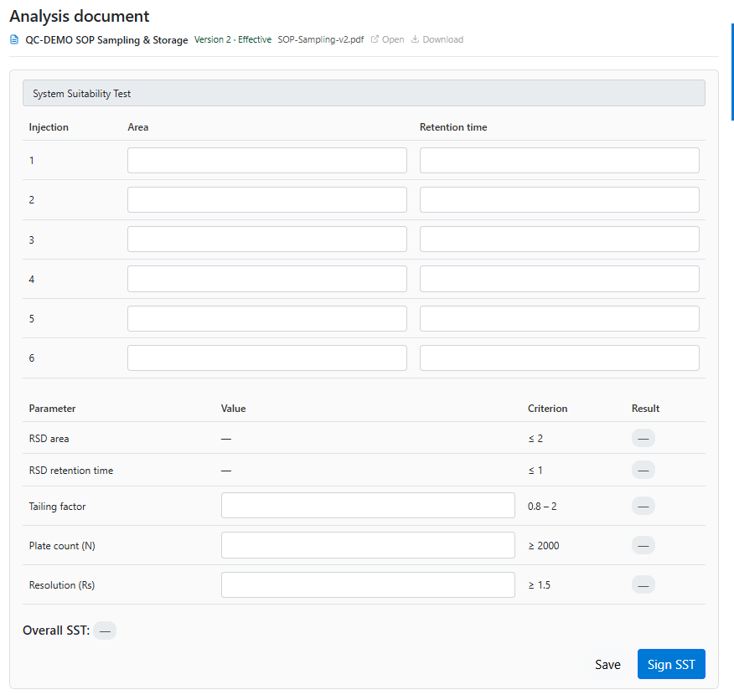Click the document icon beside QC-DEMO SOP
The width and height of the screenshot is (734, 700).
pyautogui.click(x=14, y=40)
